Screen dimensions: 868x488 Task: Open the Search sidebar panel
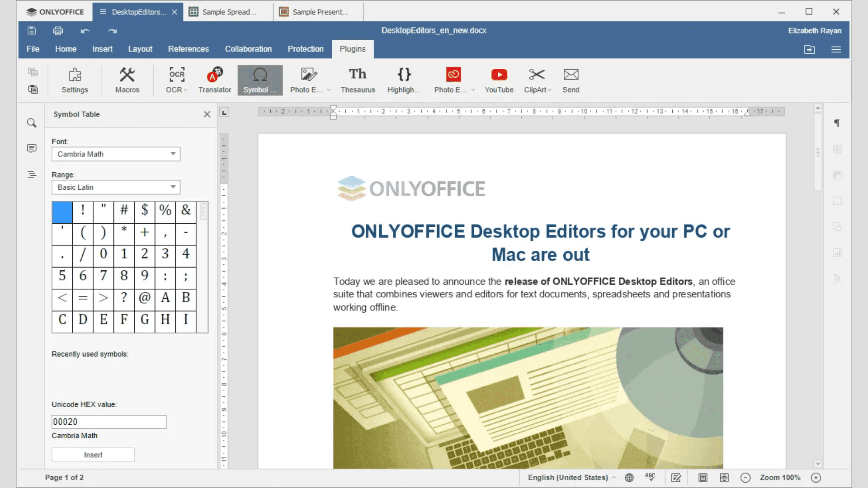coord(32,123)
